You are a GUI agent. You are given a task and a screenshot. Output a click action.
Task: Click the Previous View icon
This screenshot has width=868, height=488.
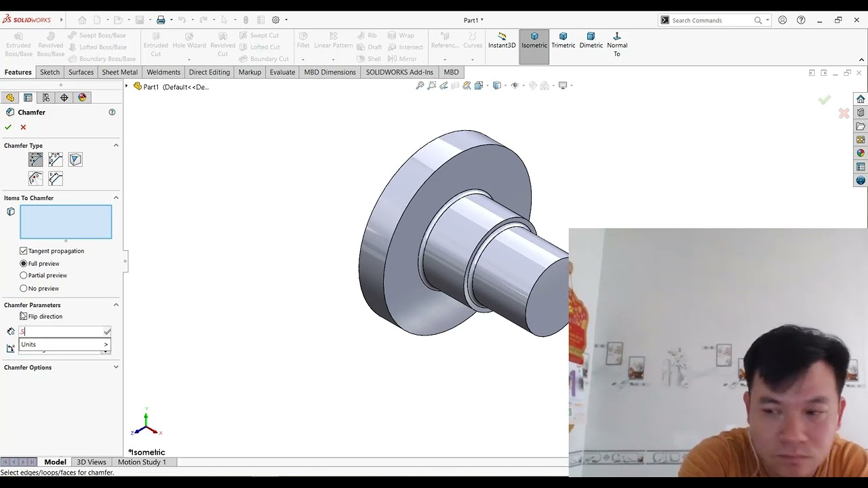click(x=443, y=85)
